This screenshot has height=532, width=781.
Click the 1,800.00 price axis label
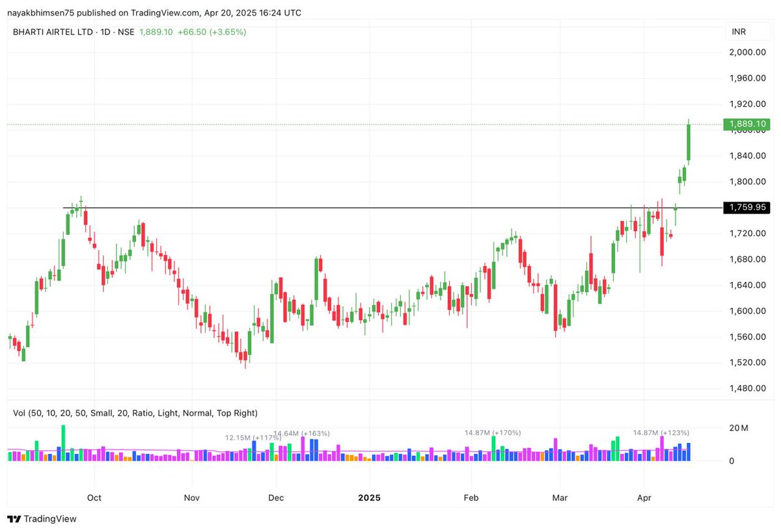[747, 181]
